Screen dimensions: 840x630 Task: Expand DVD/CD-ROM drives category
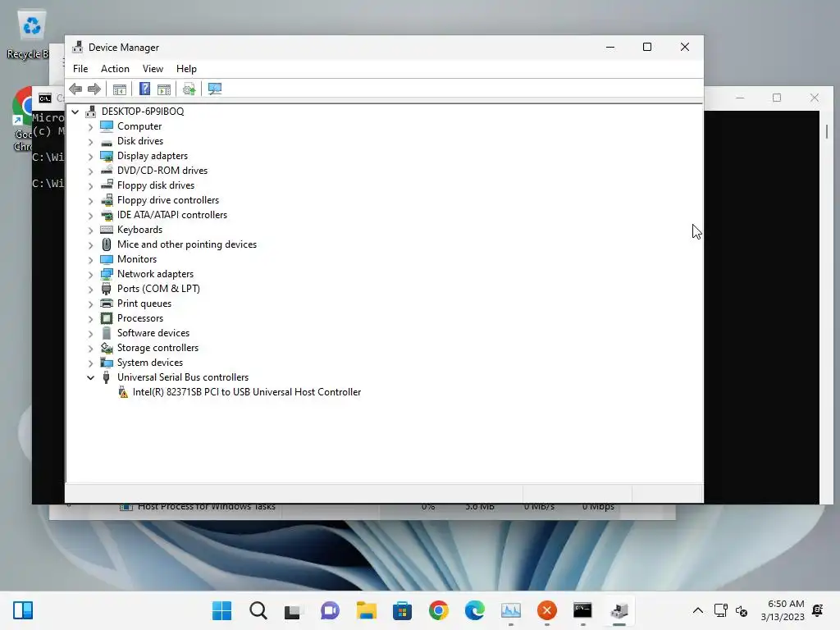[90, 171]
